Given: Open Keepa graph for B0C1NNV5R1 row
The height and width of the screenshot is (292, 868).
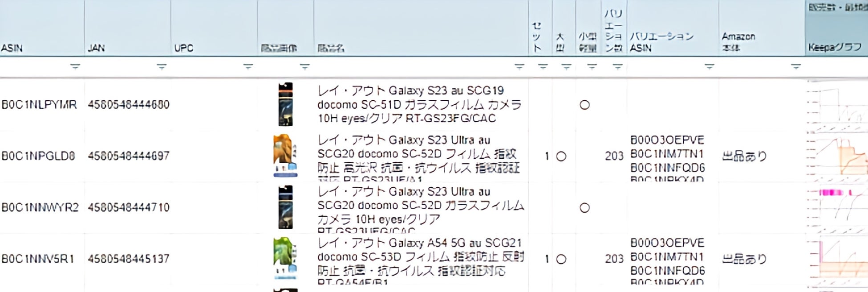Looking at the screenshot, I should coord(837,259).
